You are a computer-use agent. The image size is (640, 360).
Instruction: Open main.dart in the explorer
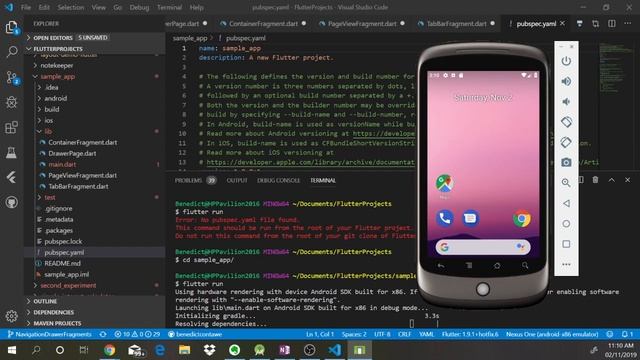click(62, 164)
